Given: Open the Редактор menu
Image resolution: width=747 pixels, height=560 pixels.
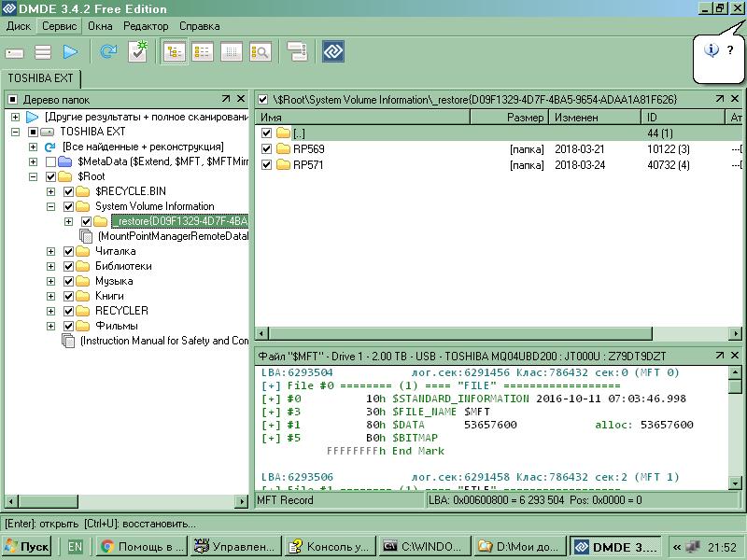Looking at the screenshot, I should (146, 27).
